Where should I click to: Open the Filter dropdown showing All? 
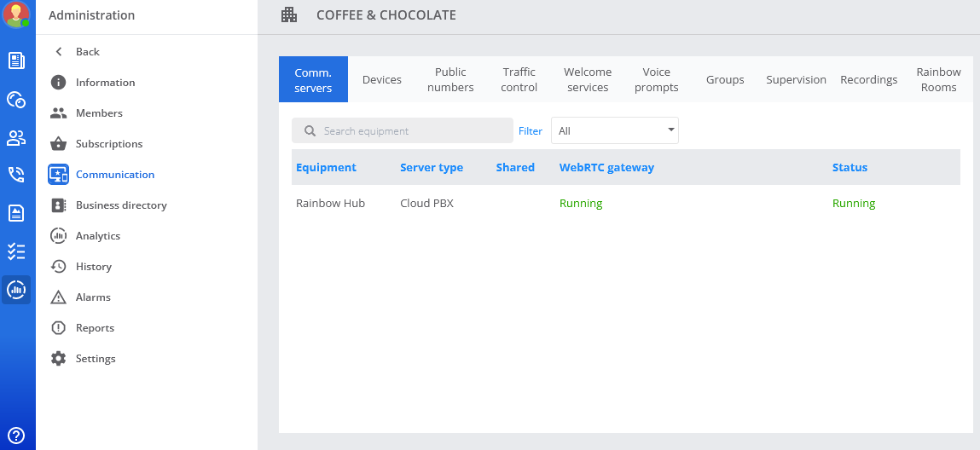click(x=614, y=131)
